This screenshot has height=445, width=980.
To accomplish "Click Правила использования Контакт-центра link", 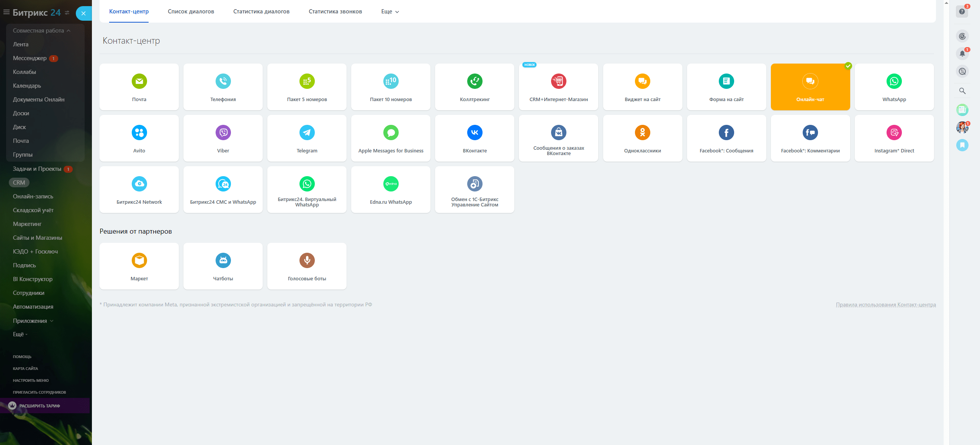I will (886, 305).
